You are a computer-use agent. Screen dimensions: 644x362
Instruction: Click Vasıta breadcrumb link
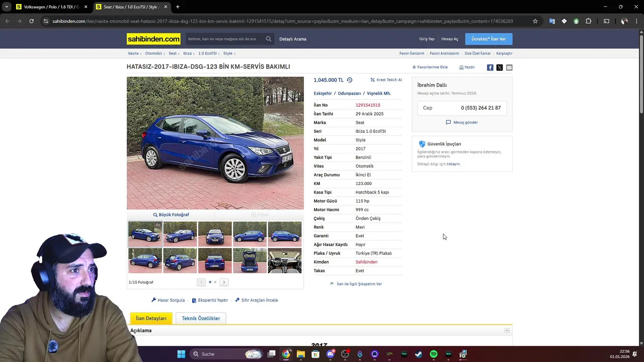tap(133, 53)
